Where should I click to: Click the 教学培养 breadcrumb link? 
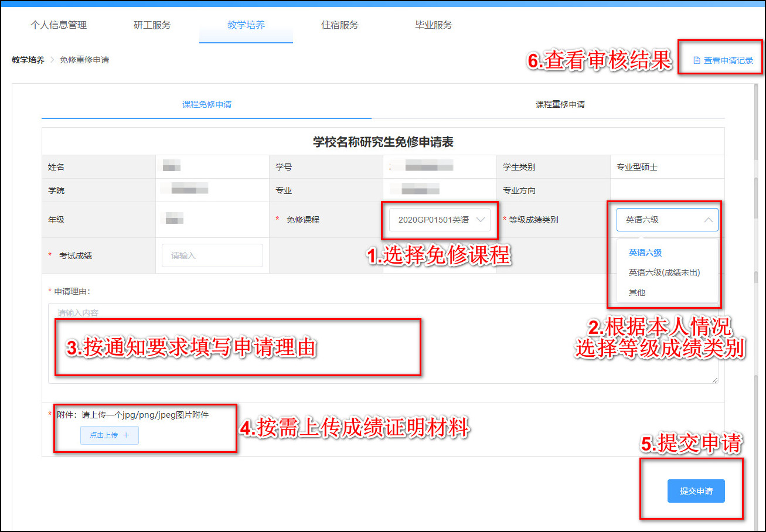28,60
